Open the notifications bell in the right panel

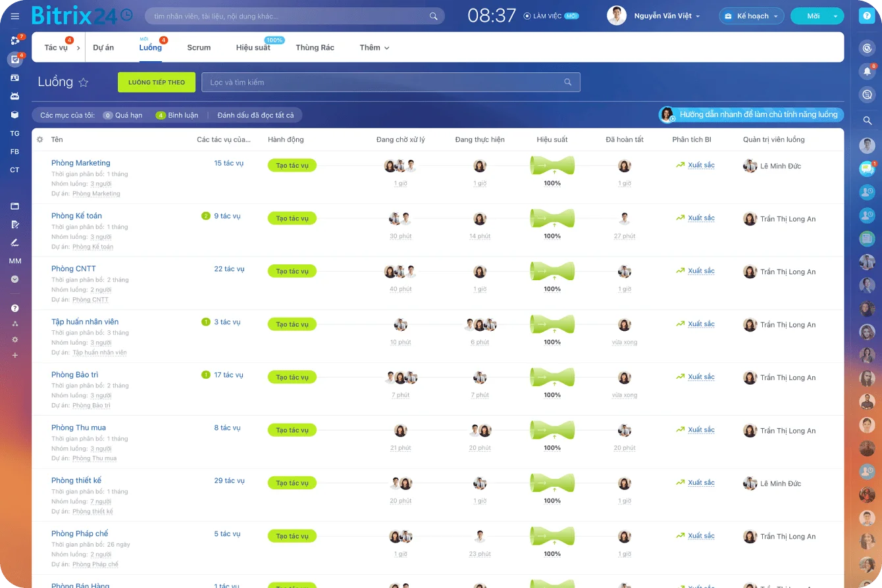pyautogui.click(x=867, y=71)
